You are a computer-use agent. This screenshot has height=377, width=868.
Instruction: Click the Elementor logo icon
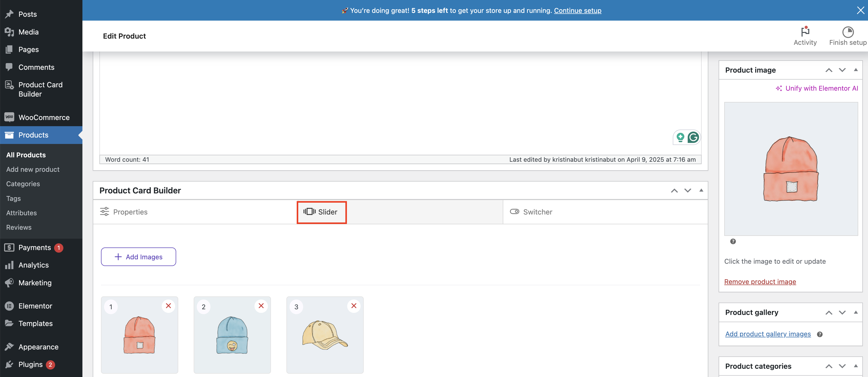pos(9,306)
